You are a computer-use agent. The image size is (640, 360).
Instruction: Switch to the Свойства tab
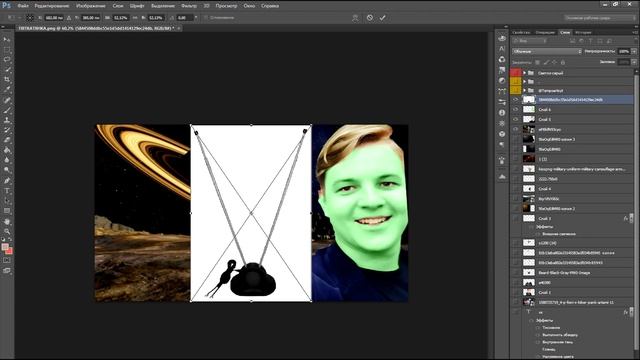pyautogui.click(x=521, y=32)
